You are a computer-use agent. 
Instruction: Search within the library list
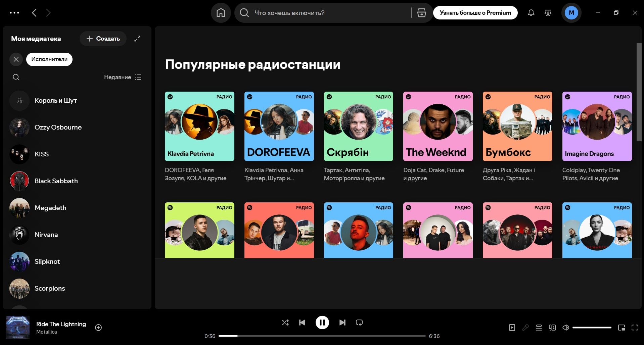tap(16, 77)
